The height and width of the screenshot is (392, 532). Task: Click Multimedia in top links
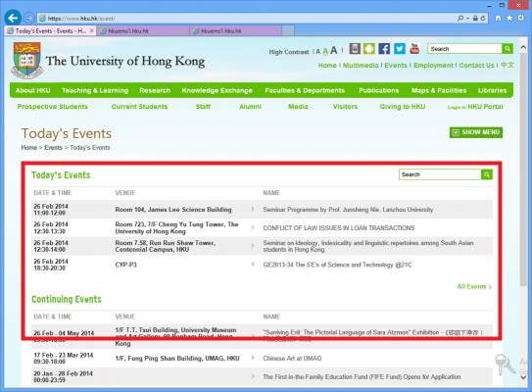point(361,65)
